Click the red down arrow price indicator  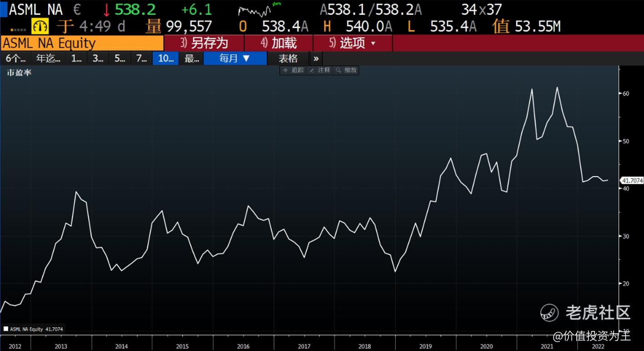coord(107,10)
